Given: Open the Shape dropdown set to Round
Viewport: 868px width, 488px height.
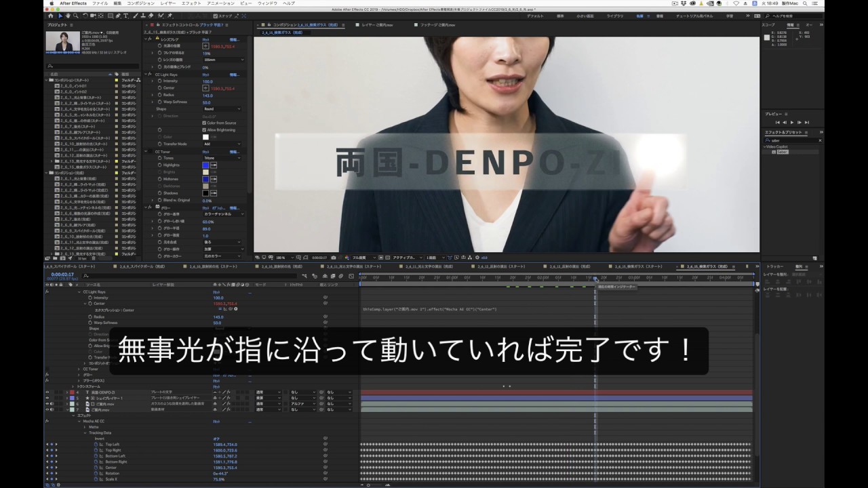Looking at the screenshot, I should 222,108.
